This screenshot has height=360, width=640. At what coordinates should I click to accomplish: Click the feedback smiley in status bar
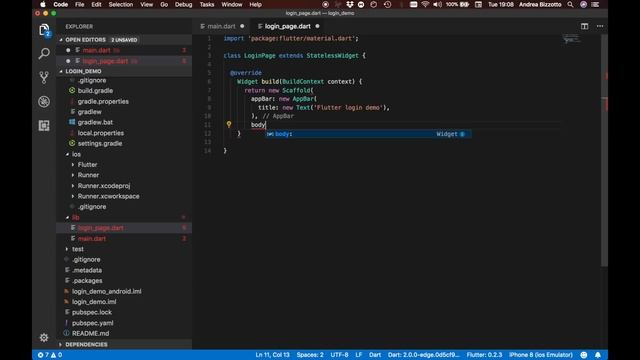[584, 355]
